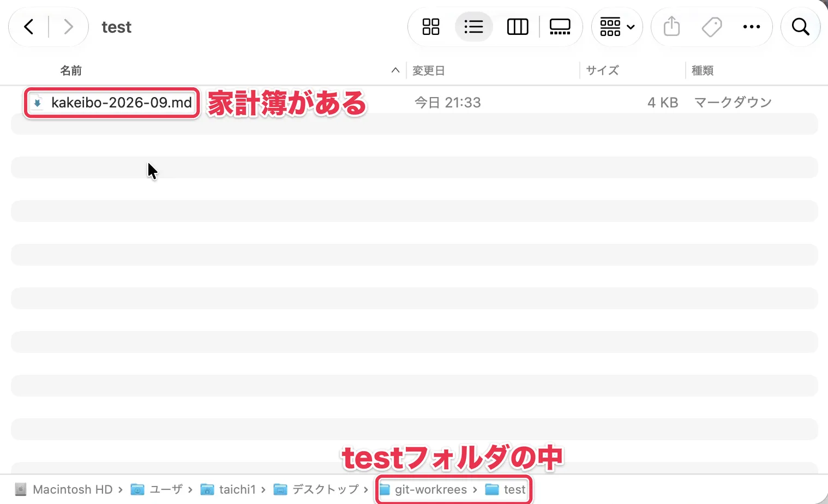The width and height of the screenshot is (828, 504).
Task: Jump to Macintosh HD in path bar
Action: tap(64, 489)
